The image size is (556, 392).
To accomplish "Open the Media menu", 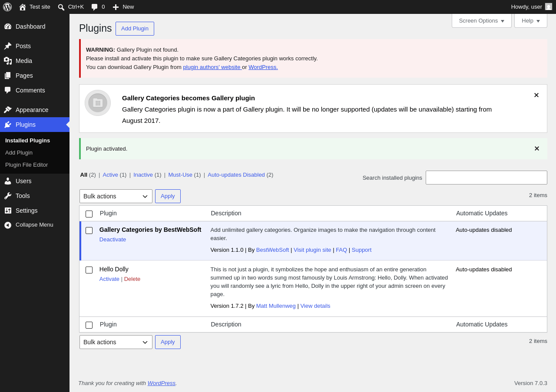I will click(x=35, y=61).
